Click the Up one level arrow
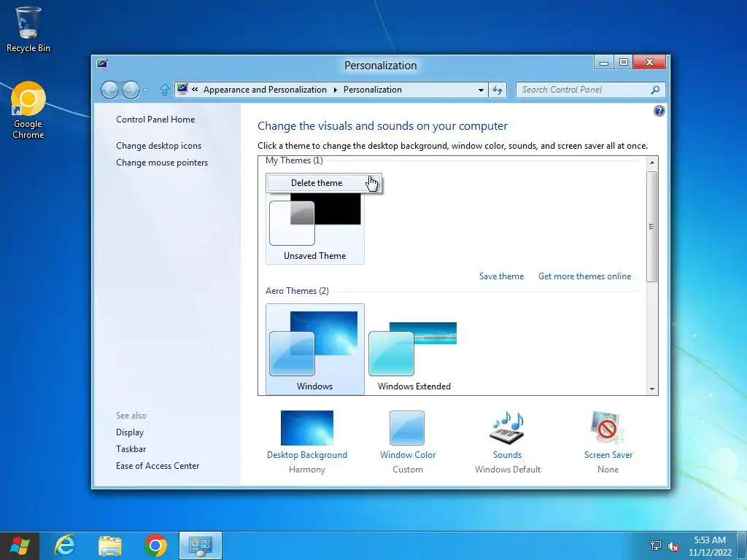This screenshot has width=747, height=560. coord(164,90)
